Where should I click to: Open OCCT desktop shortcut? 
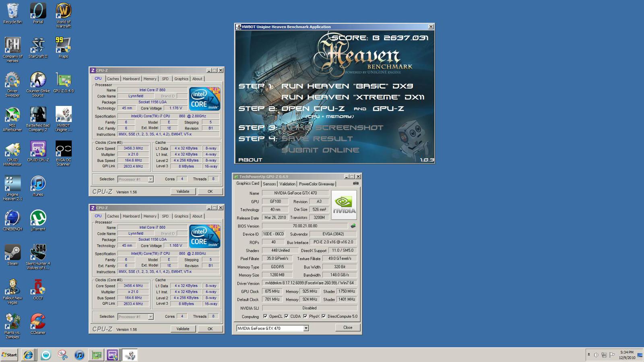38,289
